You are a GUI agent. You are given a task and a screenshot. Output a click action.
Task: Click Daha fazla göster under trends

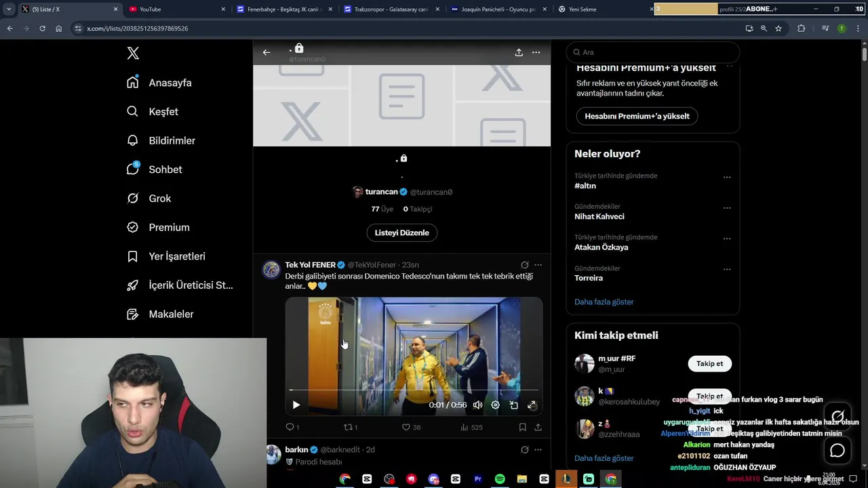(604, 302)
